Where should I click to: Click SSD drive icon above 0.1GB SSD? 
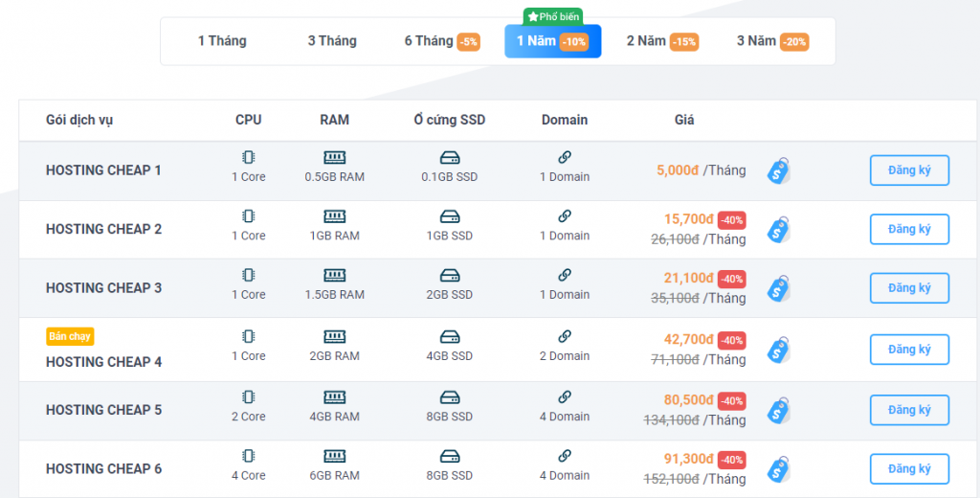(450, 157)
